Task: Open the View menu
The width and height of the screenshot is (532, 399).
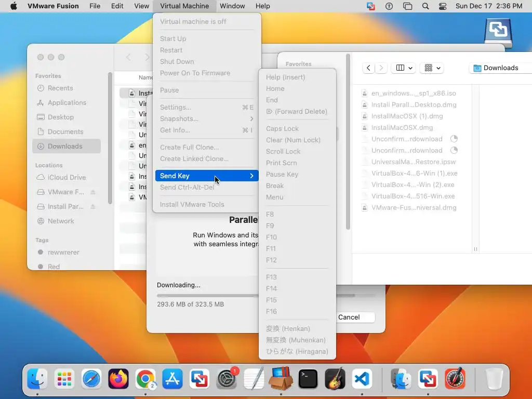Action: click(x=141, y=6)
